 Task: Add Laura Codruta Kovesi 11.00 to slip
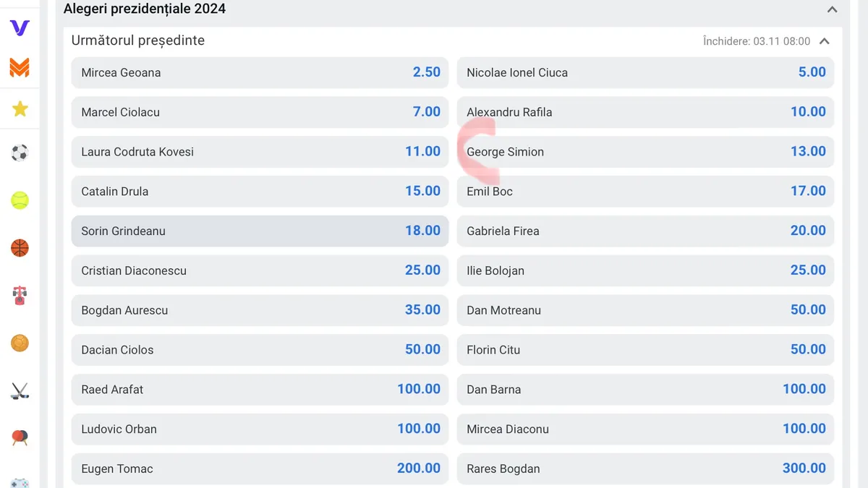click(260, 152)
